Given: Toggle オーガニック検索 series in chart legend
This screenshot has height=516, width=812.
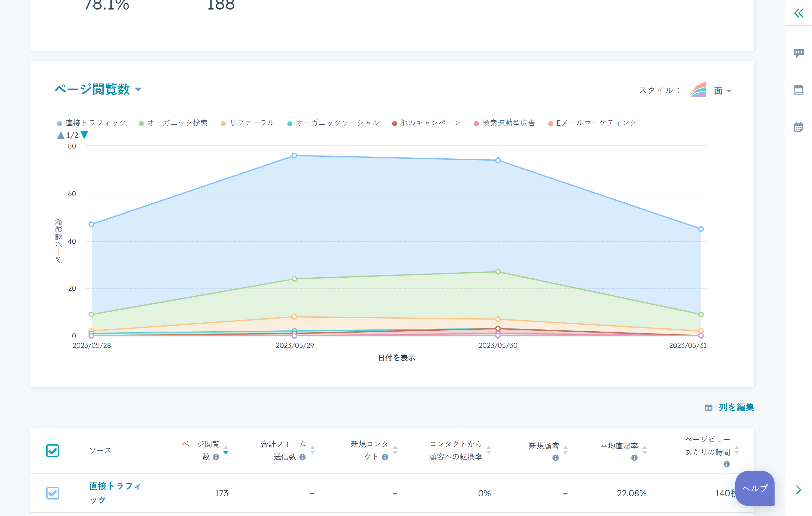Looking at the screenshot, I should tap(173, 123).
